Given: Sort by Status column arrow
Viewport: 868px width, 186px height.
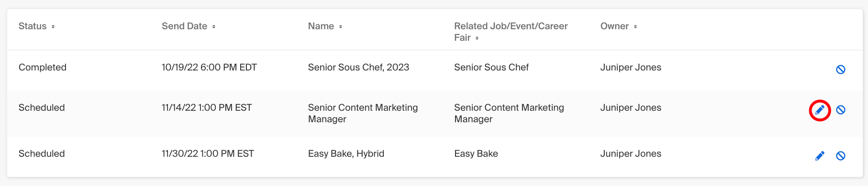Looking at the screenshot, I should (x=53, y=27).
